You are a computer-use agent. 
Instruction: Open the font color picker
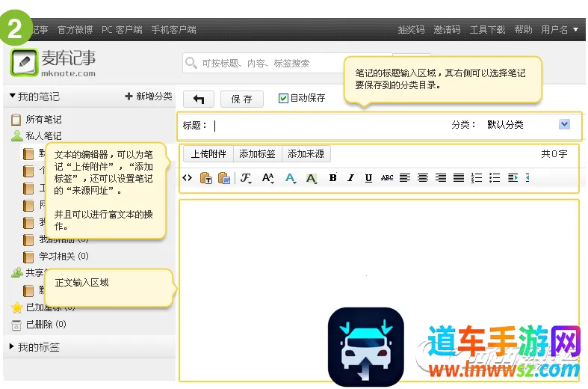click(x=291, y=178)
